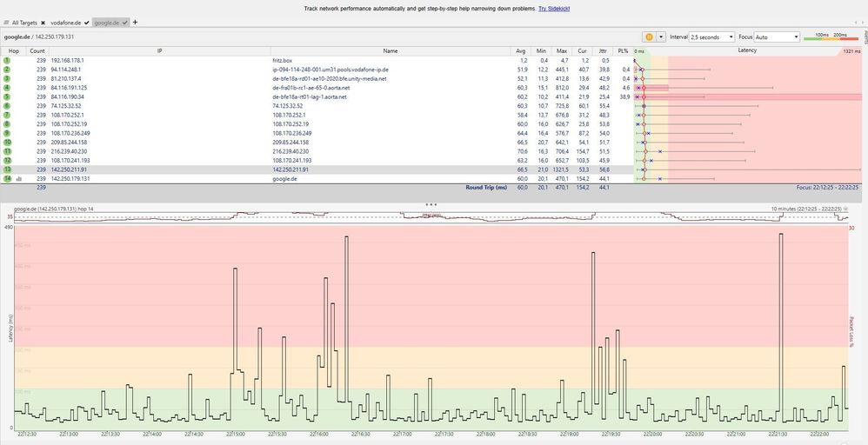Screen dimensions: 868x445
Task: Pause the trace with the orange pause button
Action: (649, 37)
